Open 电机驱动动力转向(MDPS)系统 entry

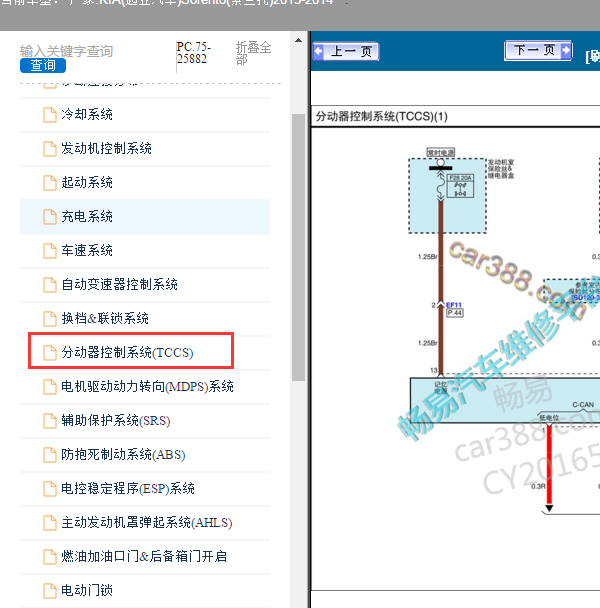(147, 387)
